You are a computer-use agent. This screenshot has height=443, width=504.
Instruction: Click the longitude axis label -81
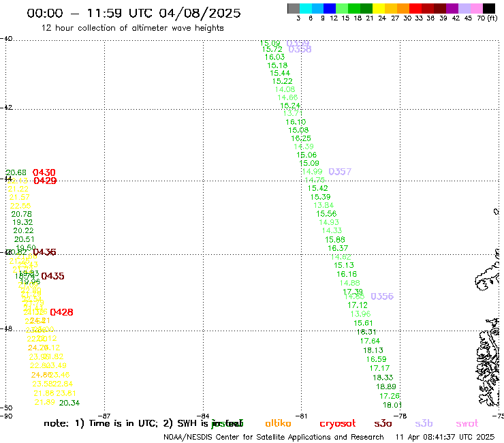pos(302,416)
